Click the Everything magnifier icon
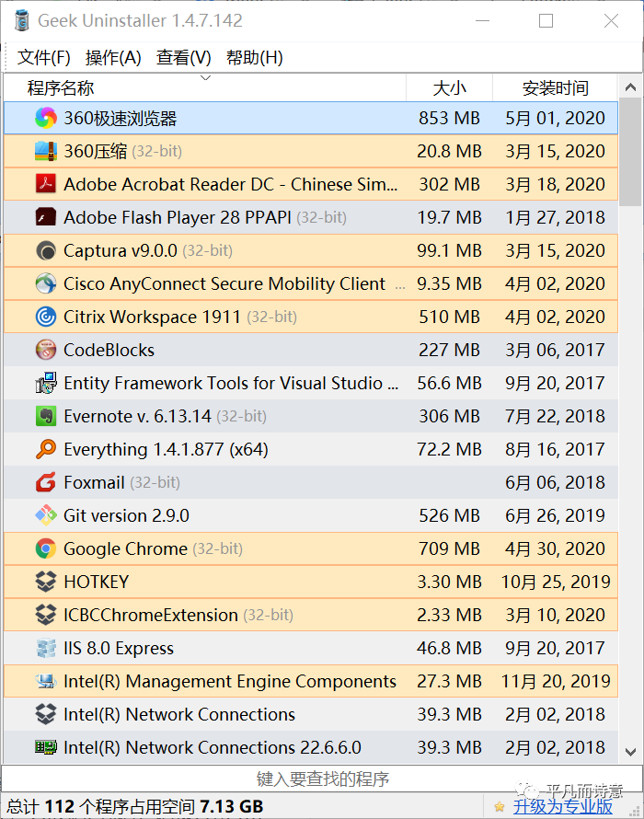Viewport: 644px width, 819px height. (x=46, y=449)
